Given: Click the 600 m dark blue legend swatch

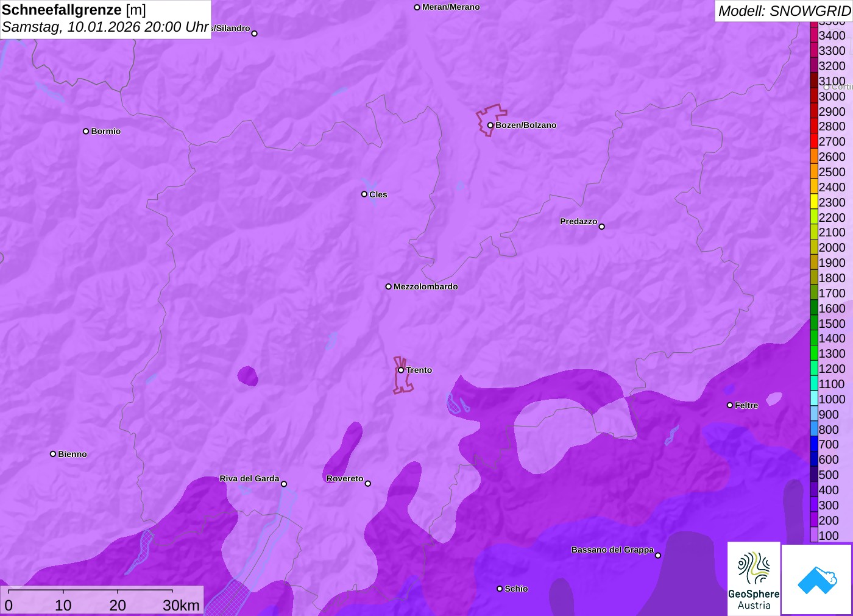Looking at the screenshot, I should [814, 459].
